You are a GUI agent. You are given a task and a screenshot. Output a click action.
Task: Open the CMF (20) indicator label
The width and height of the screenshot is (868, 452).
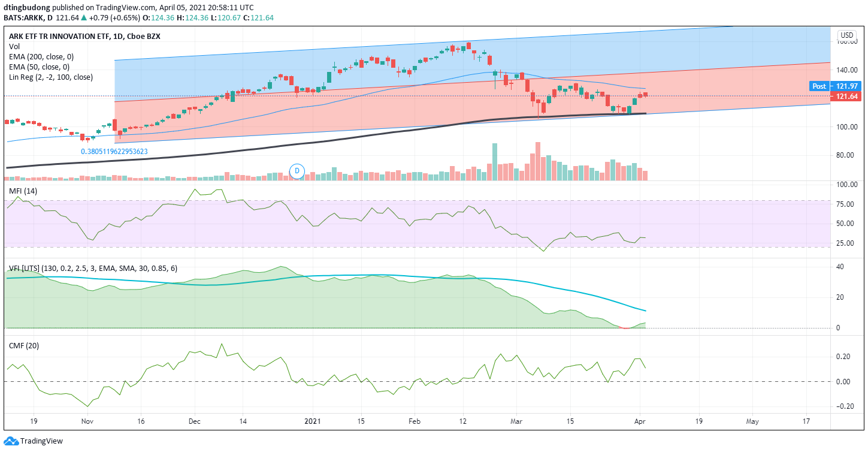click(x=23, y=345)
